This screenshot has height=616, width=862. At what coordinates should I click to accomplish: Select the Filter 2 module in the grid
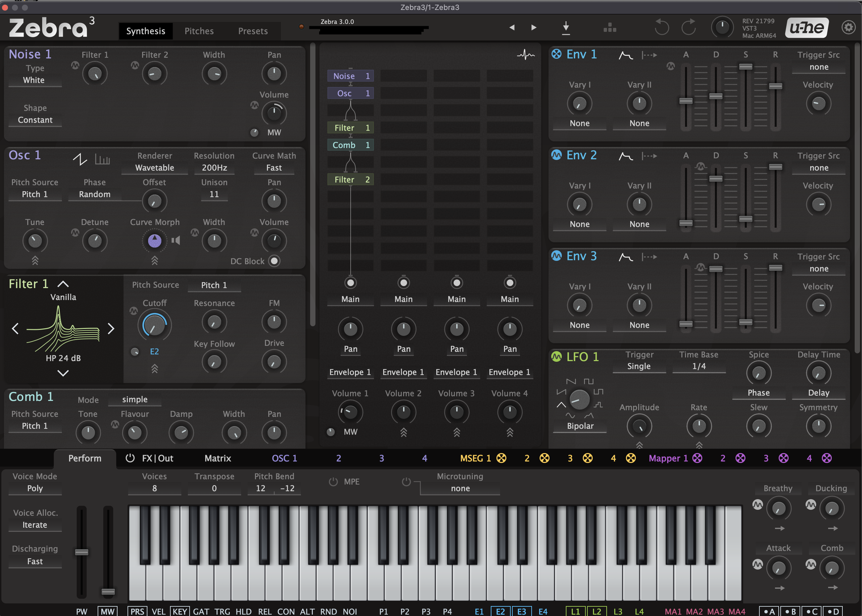tap(351, 180)
